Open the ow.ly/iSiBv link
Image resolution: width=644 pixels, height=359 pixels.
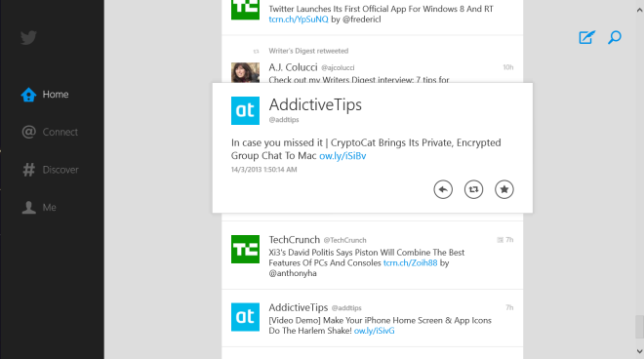click(342, 156)
